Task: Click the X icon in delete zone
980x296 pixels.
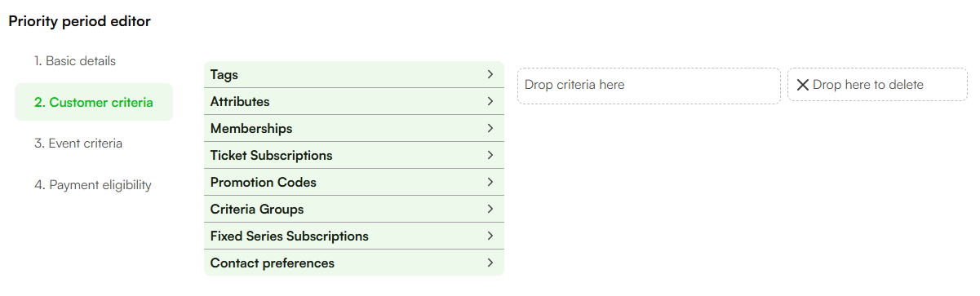Action: [x=802, y=85]
